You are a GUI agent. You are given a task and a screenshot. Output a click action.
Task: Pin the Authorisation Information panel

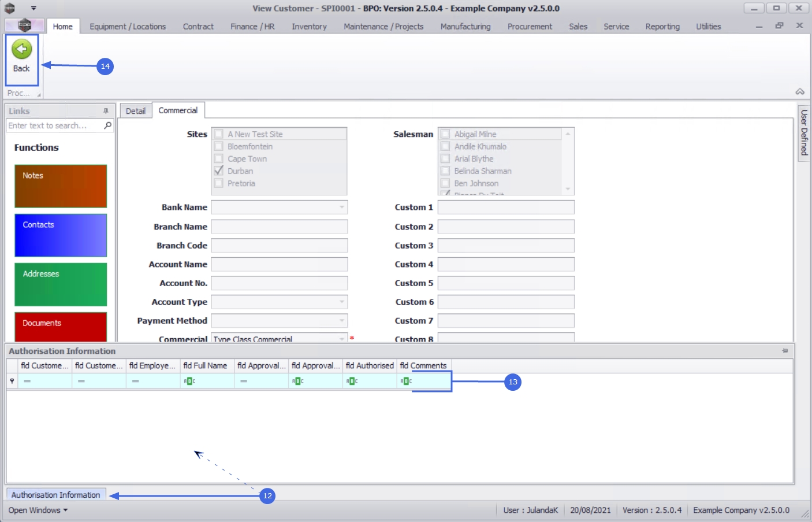(x=785, y=351)
